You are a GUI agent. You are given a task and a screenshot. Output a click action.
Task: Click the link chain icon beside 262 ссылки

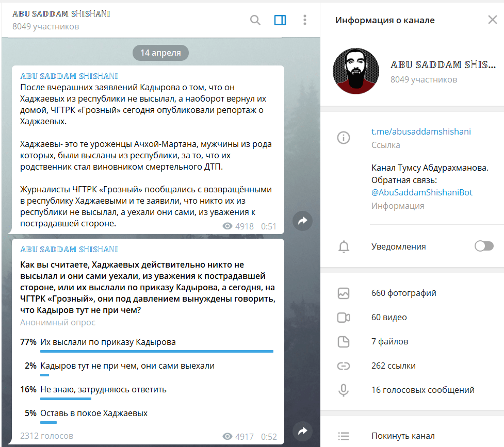coord(344,366)
